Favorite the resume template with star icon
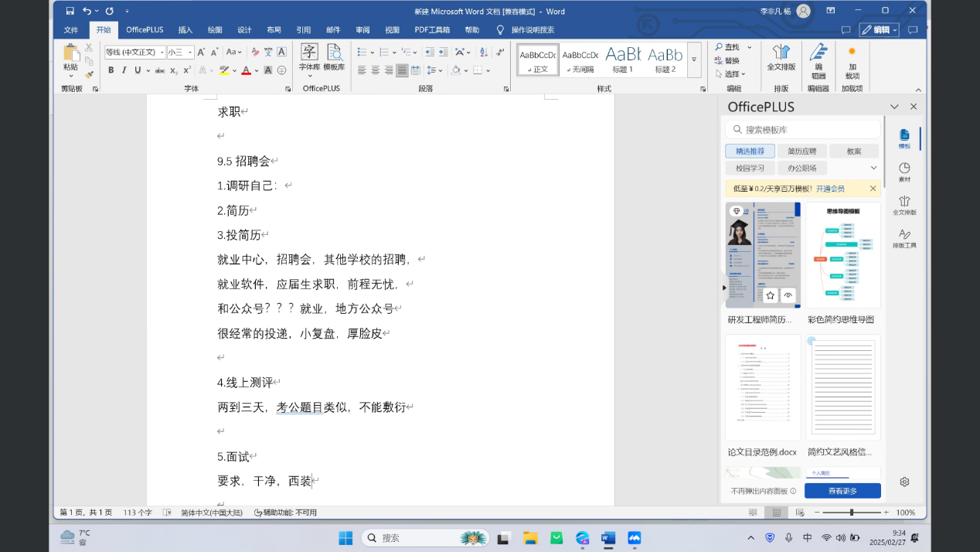Viewport: 980px width, 552px height. 770,295
